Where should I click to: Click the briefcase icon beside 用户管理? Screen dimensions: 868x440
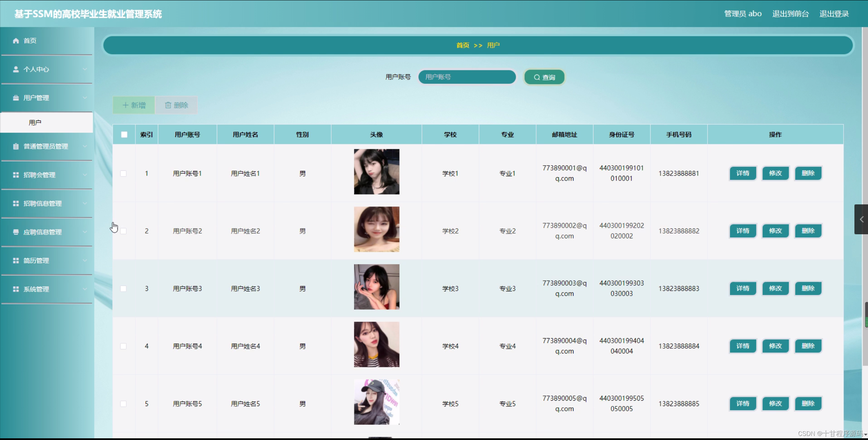[x=16, y=98]
